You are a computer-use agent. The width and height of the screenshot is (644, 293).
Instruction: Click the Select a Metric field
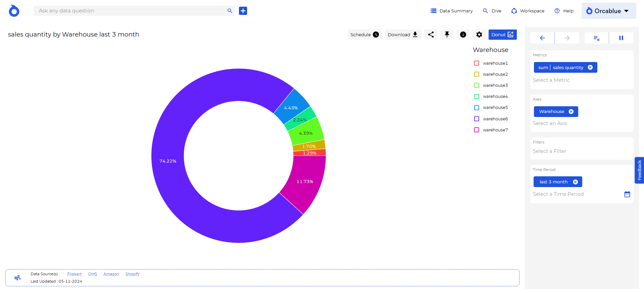(x=582, y=80)
